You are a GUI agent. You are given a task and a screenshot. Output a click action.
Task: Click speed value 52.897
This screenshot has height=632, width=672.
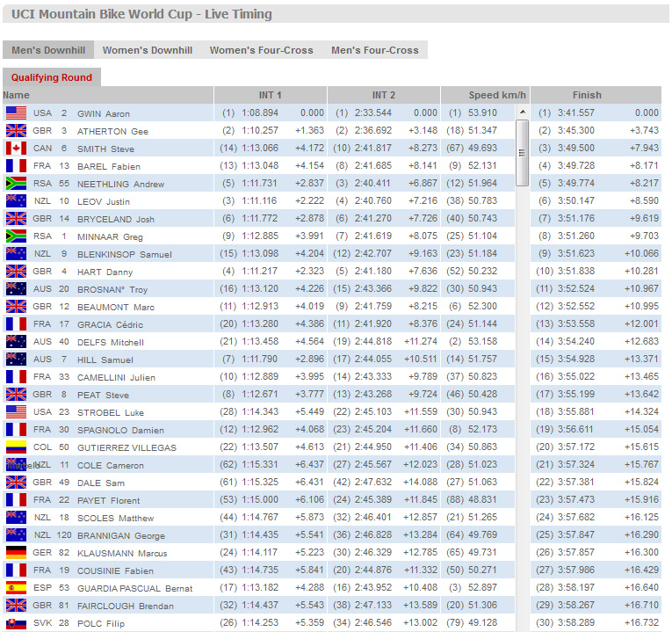[x=482, y=588]
